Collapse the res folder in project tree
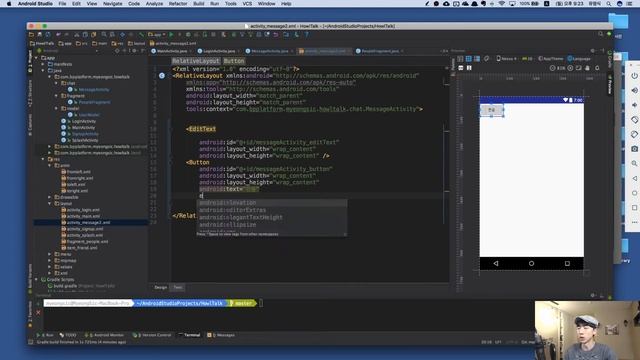This screenshot has height=360, width=640. click(x=43, y=159)
